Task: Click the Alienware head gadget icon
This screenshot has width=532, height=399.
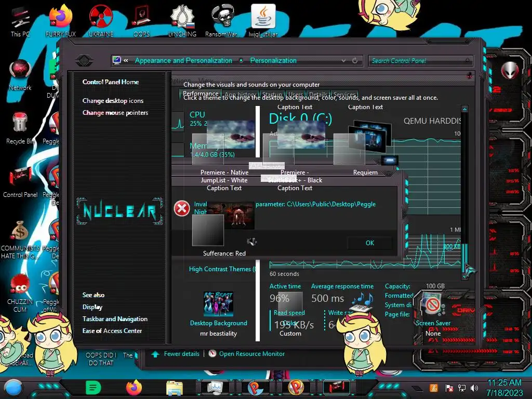Action: 510,70
